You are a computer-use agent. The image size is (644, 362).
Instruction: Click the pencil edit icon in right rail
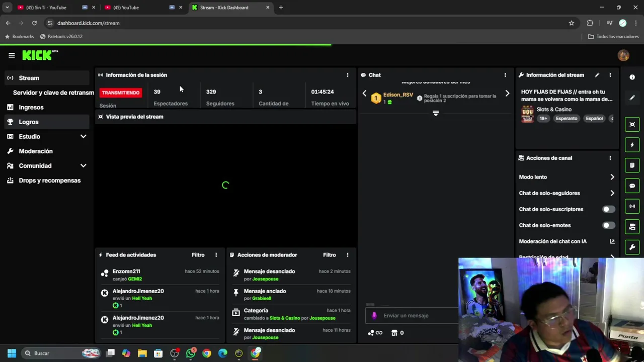click(632, 98)
